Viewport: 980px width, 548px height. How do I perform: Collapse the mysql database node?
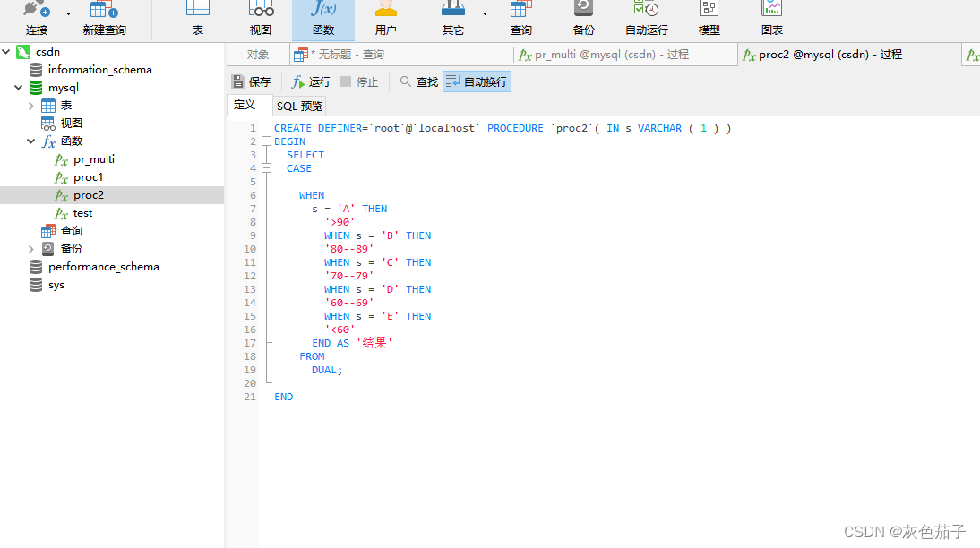pyautogui.click(x=18, y=87)
